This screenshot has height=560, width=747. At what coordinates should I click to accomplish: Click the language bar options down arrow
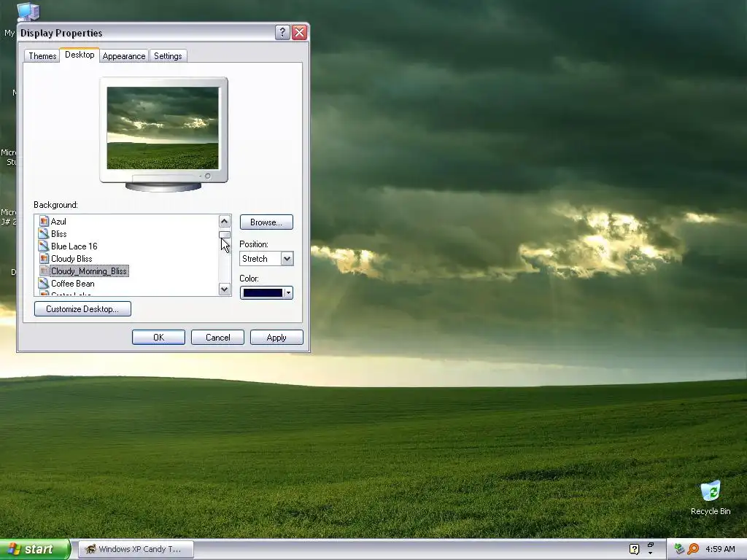point(650,553)
